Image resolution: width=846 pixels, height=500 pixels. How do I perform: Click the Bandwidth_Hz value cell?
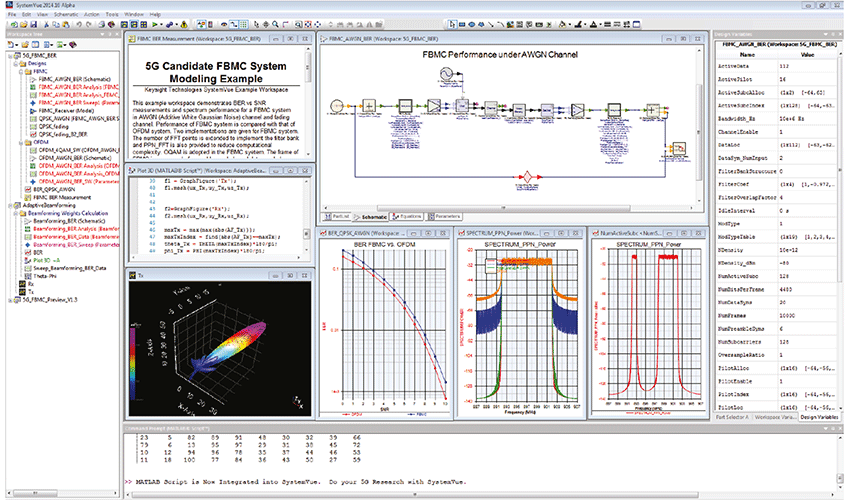tap(808, 119)
